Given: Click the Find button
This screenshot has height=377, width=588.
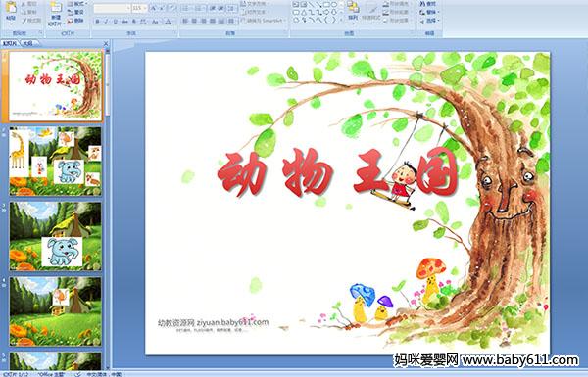Looking at the screenshot, I should click(x=428, y=4).
